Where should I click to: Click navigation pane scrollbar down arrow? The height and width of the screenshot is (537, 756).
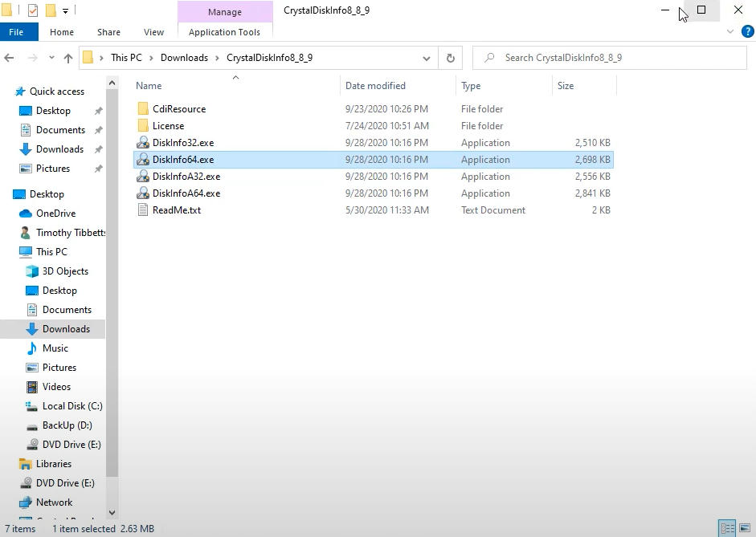112,512
